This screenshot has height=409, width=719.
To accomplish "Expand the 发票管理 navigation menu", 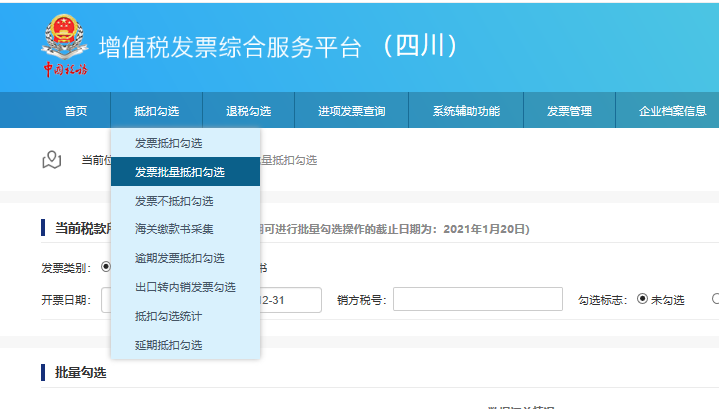I will pos(569,111).
